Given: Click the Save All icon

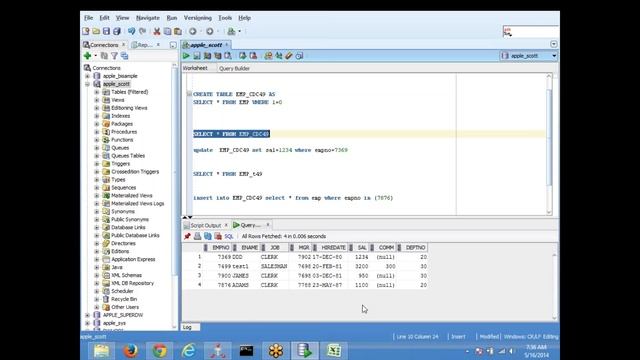Looking at the screenshot, I should pos(117,31).
